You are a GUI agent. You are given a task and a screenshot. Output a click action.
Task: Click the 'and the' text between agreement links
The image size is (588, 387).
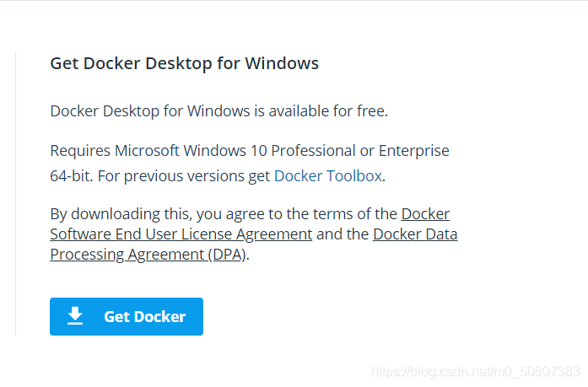point(343,234)
